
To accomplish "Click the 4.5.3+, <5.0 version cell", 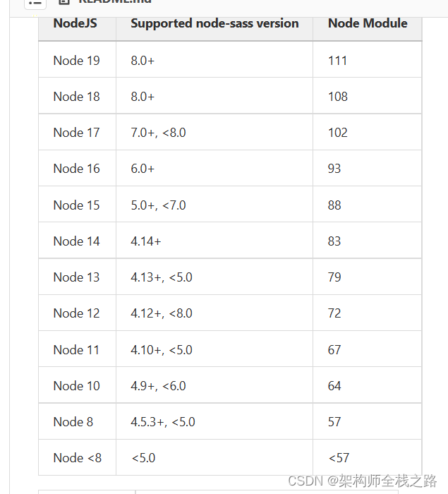I will [162, 422].
